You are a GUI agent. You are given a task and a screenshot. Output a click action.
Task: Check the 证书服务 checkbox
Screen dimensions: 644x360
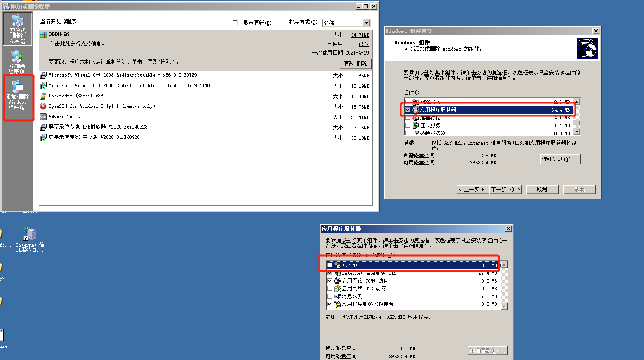[x=408, y=125]
